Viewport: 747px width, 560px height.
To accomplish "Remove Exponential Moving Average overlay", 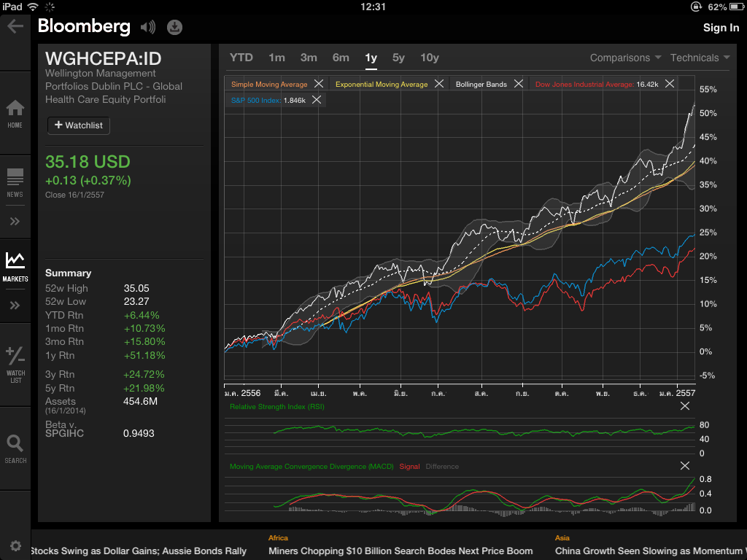I will [x=439, y=84].
